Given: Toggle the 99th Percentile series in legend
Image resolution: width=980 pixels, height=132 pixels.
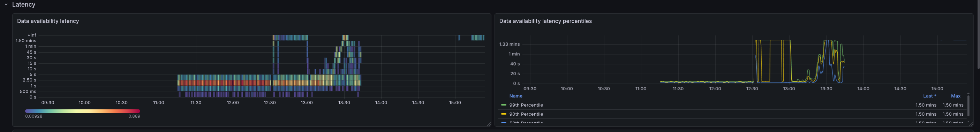Looking at the screenshot, I should [x=526, y=105].
